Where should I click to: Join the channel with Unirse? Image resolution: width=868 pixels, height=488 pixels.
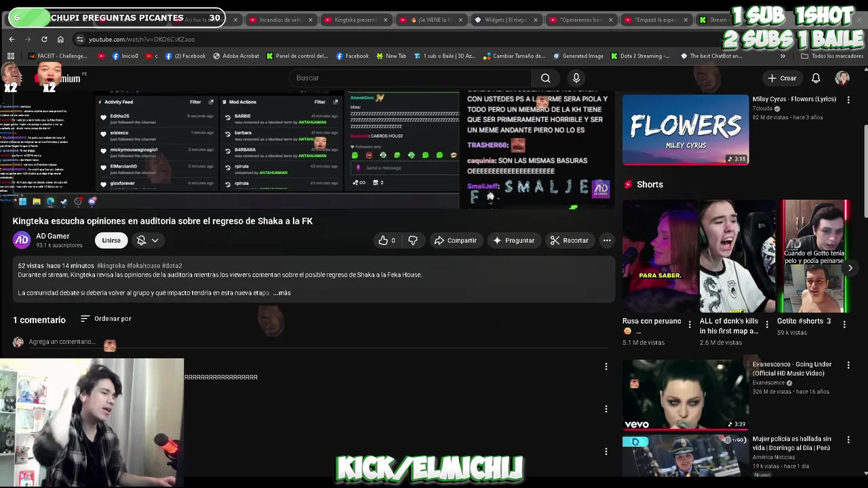click(111, 241)
